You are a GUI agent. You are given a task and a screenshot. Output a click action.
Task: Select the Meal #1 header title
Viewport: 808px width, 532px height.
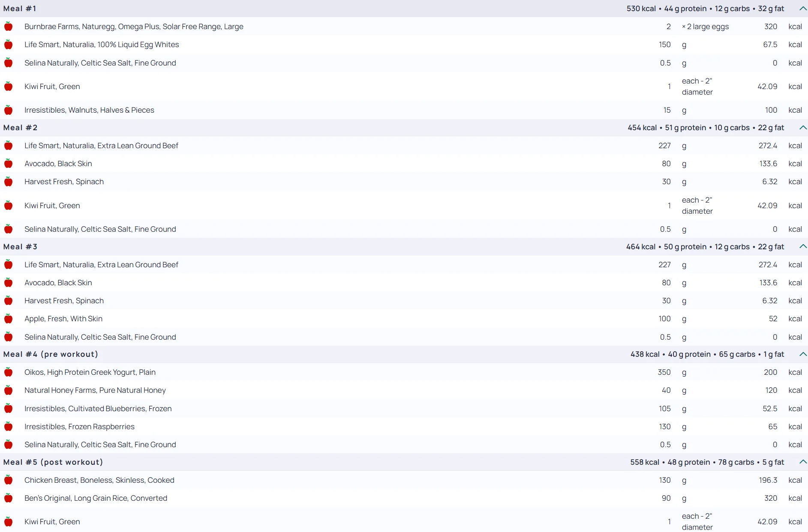20,9
